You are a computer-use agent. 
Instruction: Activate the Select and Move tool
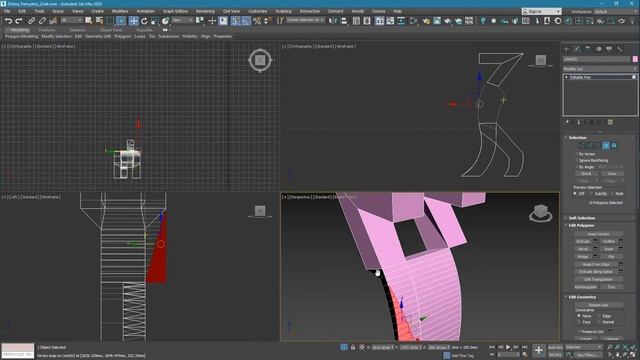point(133,21)
